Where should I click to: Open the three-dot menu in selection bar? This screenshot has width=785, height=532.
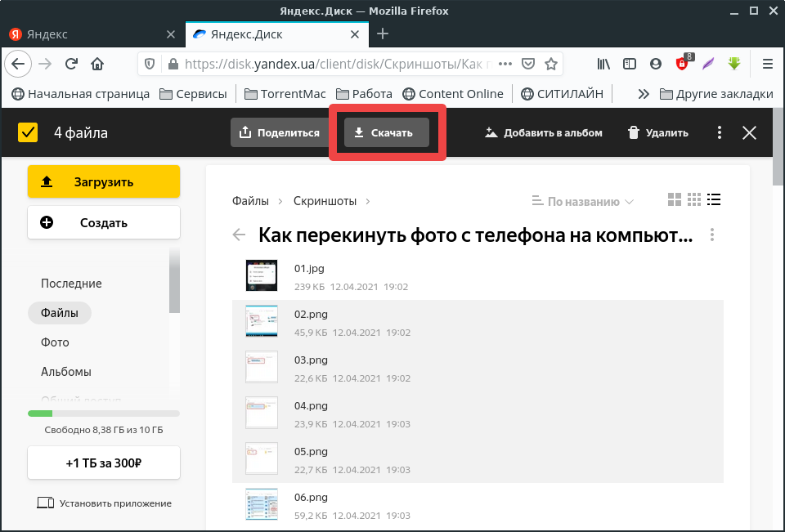point(720,133)
